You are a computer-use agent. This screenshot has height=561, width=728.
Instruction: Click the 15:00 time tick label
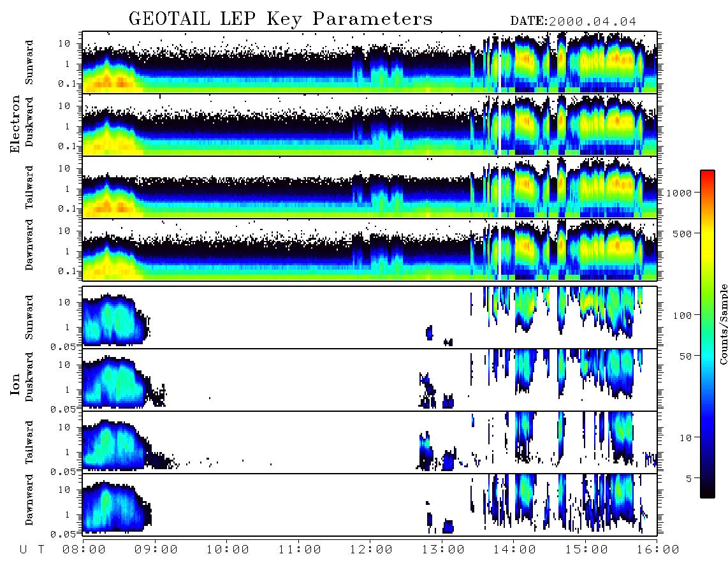coord(586,550)
